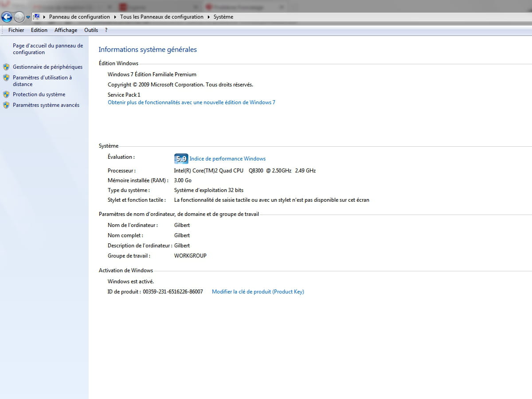Click Windows 7 Édition Familiale Premium text
The image size is (532, 399).
point(152,74)
